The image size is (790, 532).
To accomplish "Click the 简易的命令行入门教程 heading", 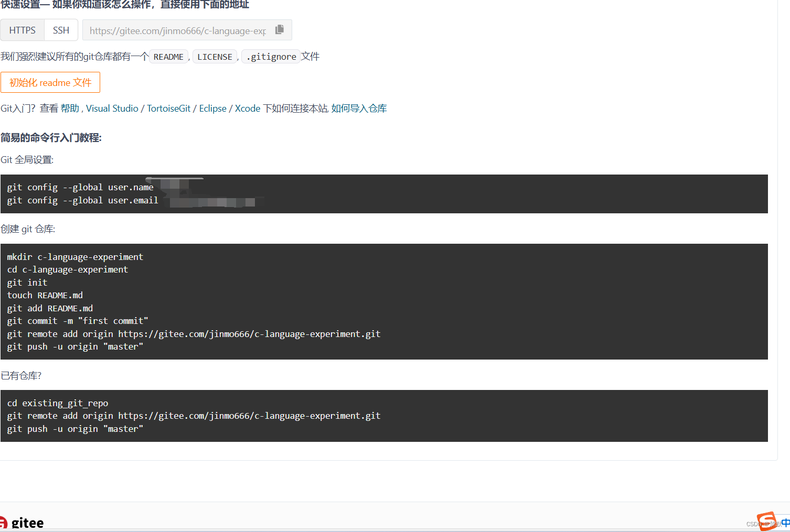I will [x=51, y=137].
